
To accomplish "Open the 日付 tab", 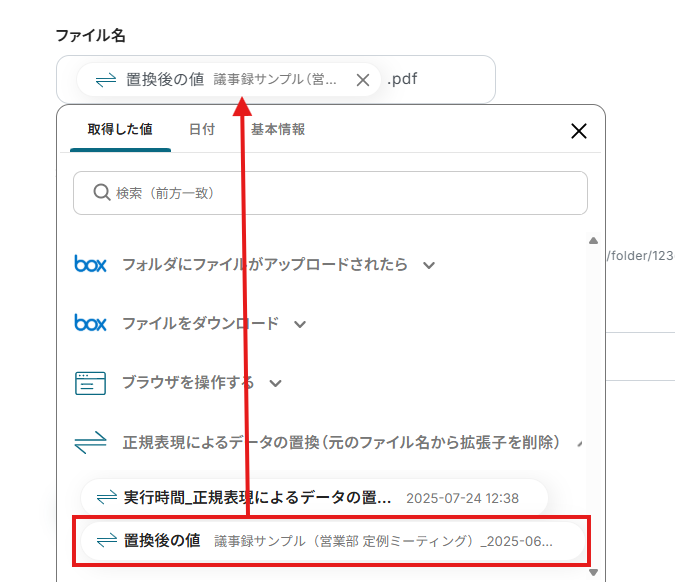I will [x=202, y=129].
